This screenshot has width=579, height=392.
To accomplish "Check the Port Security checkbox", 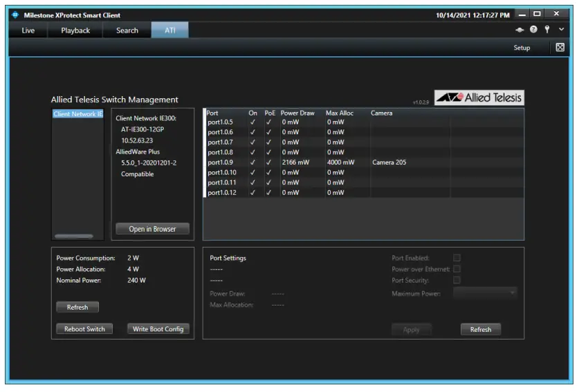I will click(457, 280).
